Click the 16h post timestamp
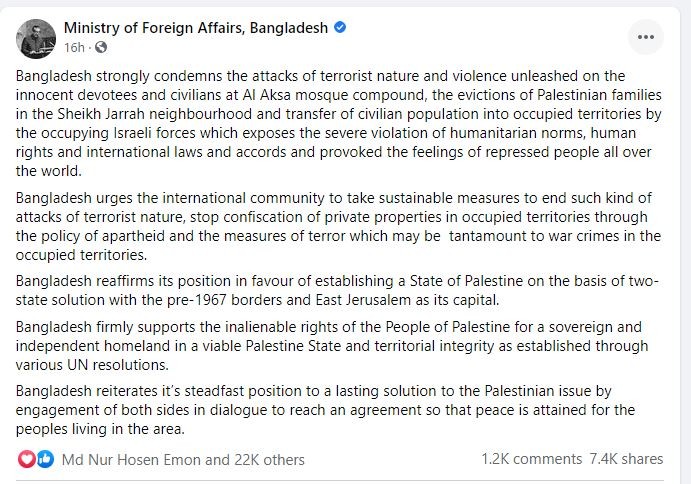The height and width of the screenshot is (484, 691). click(x=74, y=47)
